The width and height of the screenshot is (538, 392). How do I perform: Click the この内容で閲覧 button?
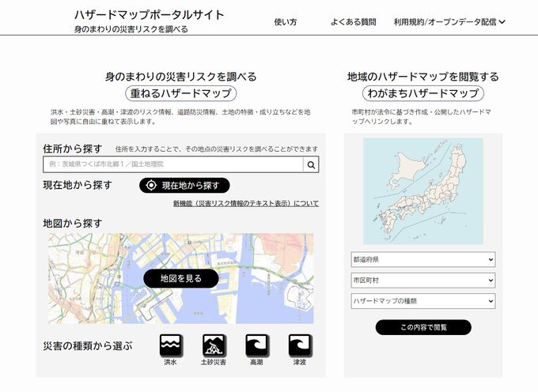423,327
